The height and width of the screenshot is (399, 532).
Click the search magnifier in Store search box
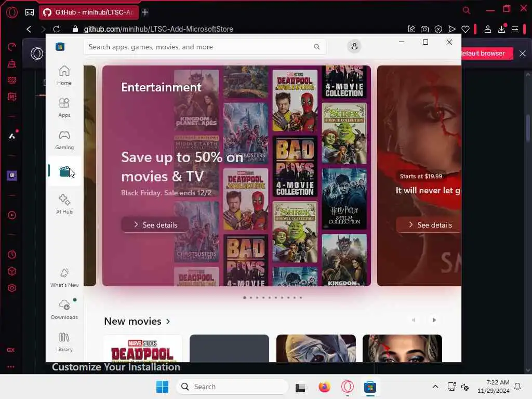pyautogui.click(x=316, y=47)
